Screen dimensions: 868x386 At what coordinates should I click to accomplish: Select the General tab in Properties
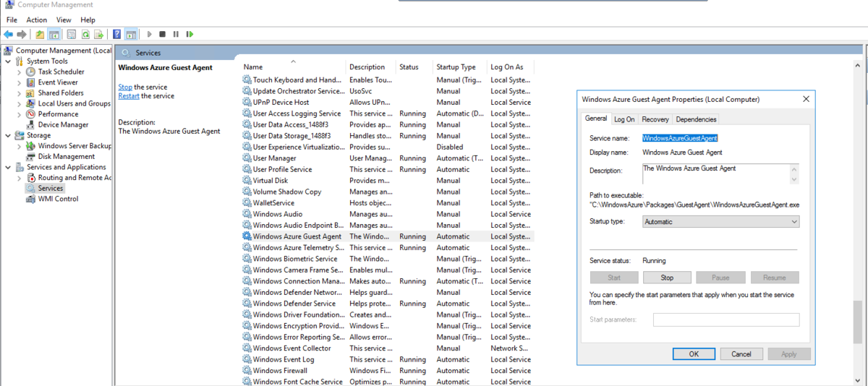pos(596,119)
